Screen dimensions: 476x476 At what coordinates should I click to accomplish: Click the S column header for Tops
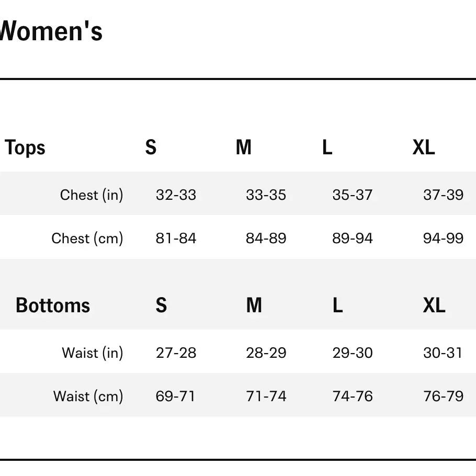pos(151,148)
